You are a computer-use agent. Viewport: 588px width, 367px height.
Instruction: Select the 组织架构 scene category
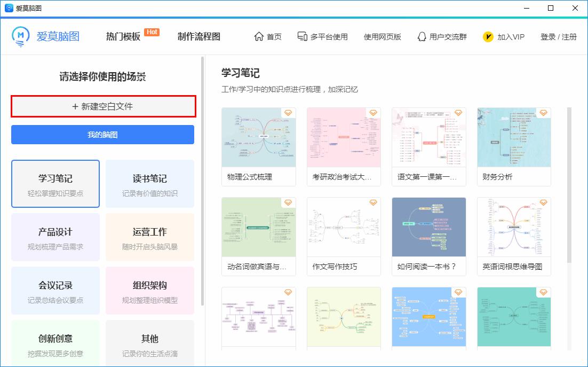150,291
